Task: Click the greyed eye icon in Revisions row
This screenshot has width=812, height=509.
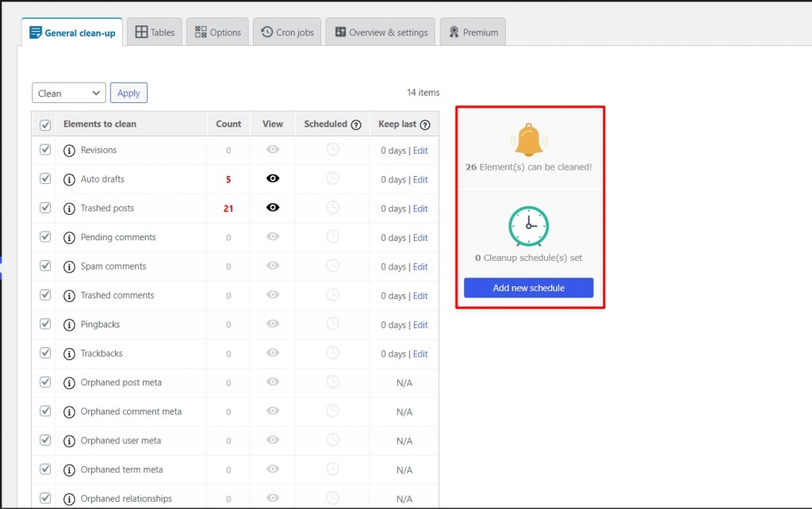Action: pos(273,149)
